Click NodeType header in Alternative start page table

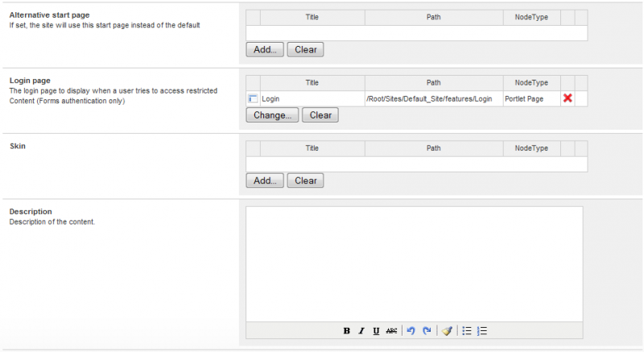[532, 17]
